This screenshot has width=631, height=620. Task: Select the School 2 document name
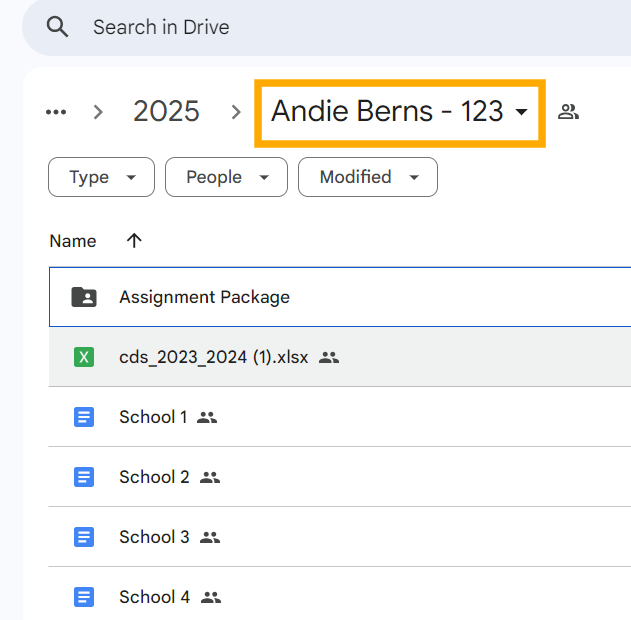coord(155,477)
